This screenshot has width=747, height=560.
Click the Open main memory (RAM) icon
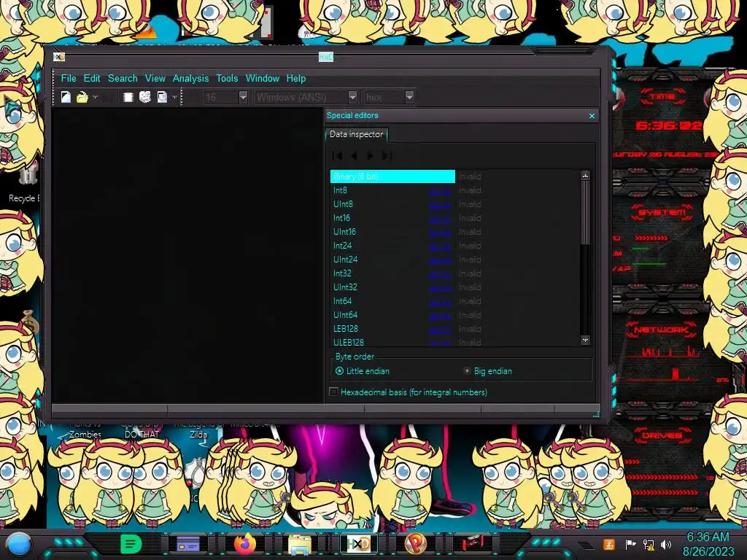pyautogui.click(x=128, y=97)
